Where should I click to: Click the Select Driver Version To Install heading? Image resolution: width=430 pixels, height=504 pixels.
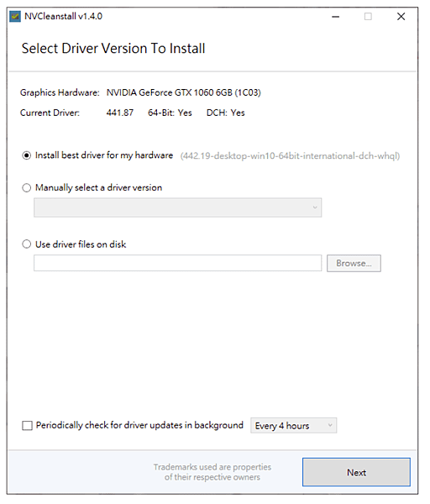(113, 49)
